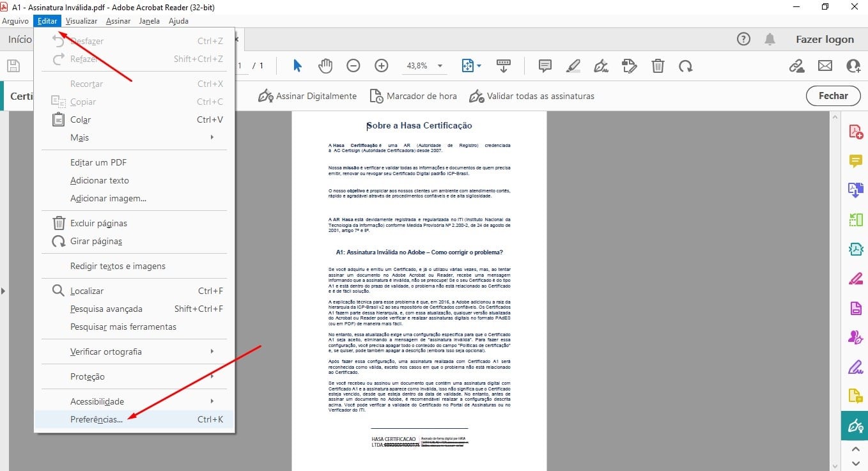
Task: Open Certificates pen tool in right sidebar
Action: tap(855, 426)
